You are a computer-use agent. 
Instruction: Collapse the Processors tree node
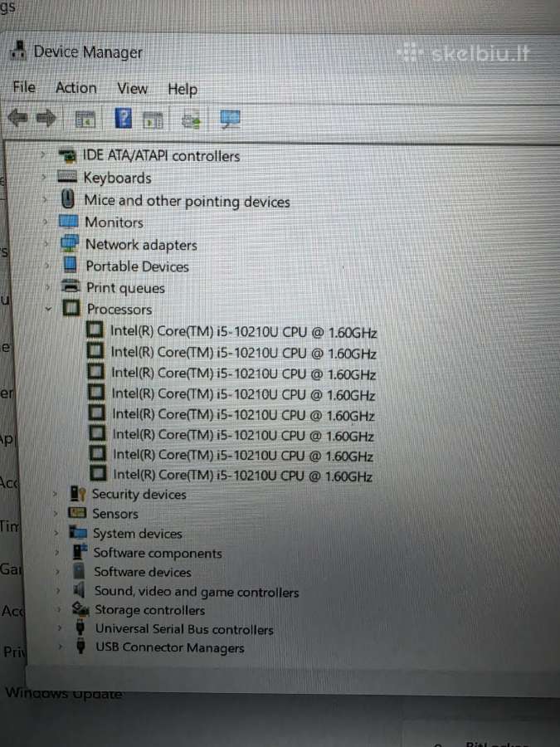48,309
